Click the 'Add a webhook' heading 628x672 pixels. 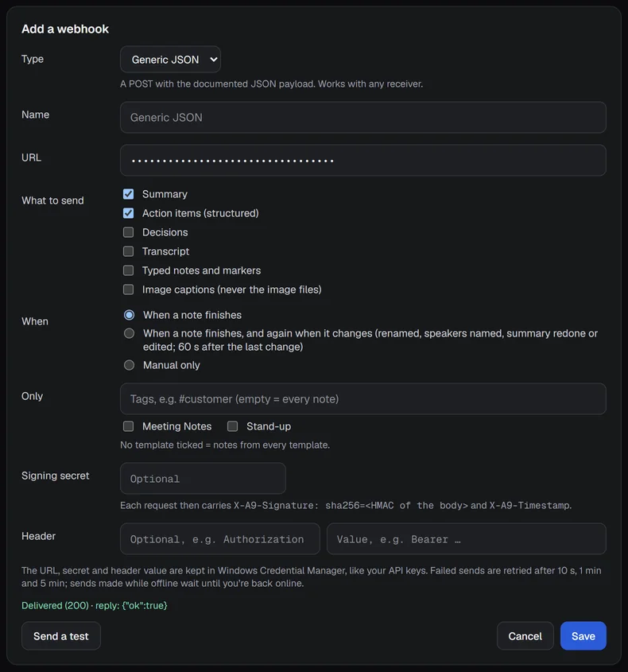coord(65,29)
